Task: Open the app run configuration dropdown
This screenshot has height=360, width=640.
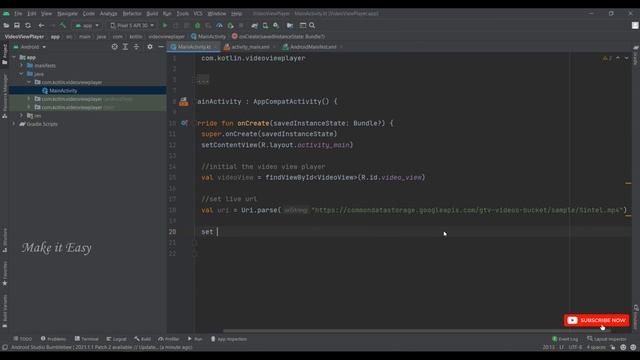Action: point(87,25)
